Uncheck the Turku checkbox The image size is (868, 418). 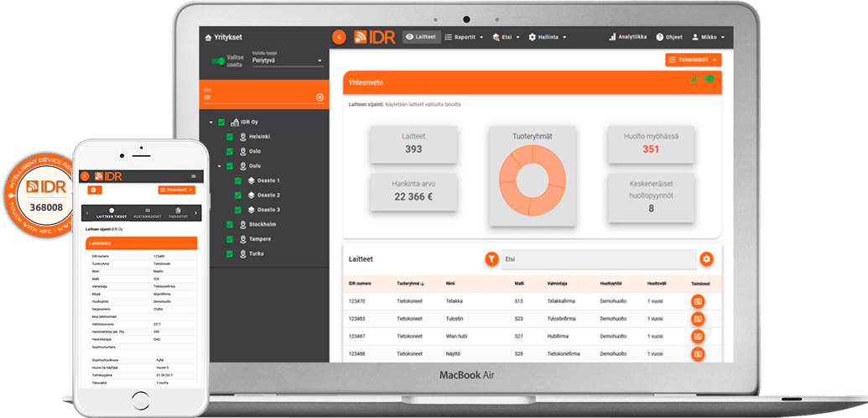pos(230,253)
